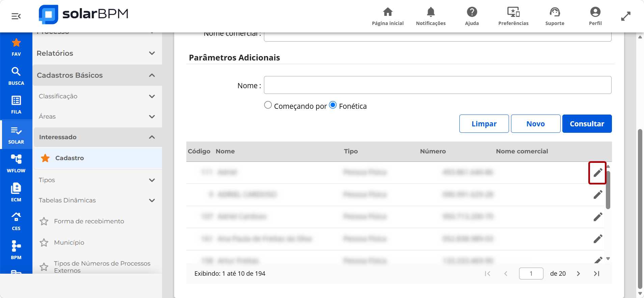Expand the Classificação submenu
This screenshot has width=644, height=298.
tap(97, 96)
